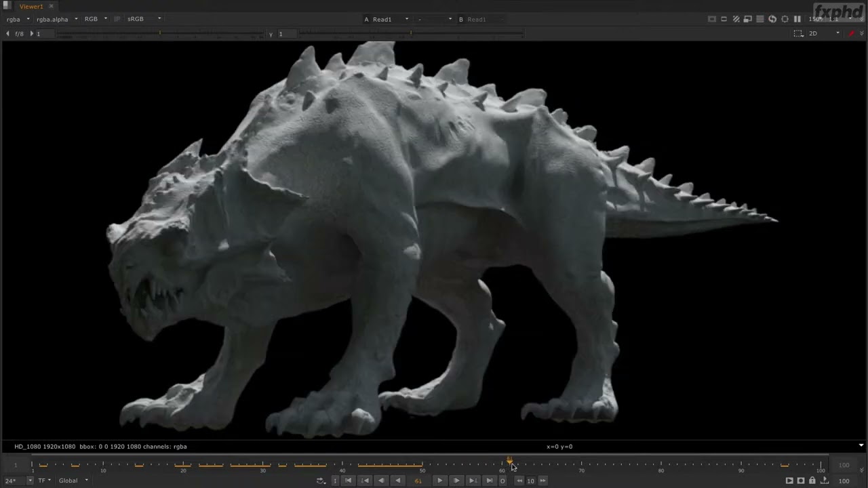Click the viewer gain slider
Screen dimensions: 868x488
tap(159, 33)
